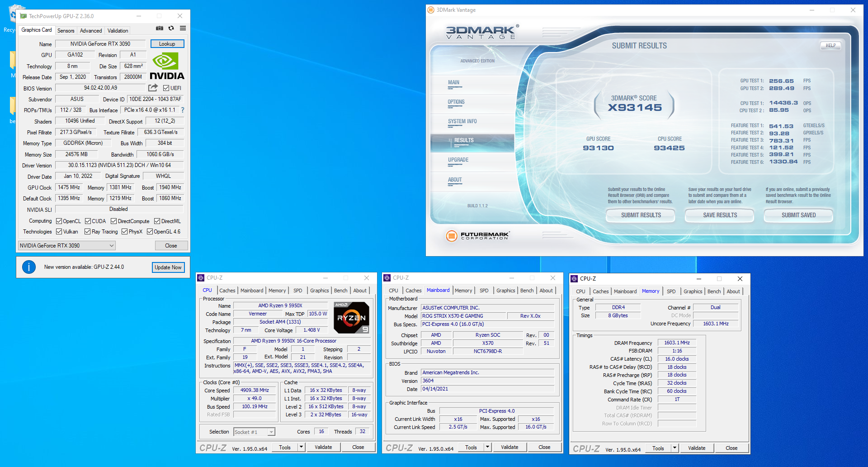The height and width of the screenshot is (467, 868).
Task: Toggle the Ray Tracing checkbox
Action: tap(87, 232)
